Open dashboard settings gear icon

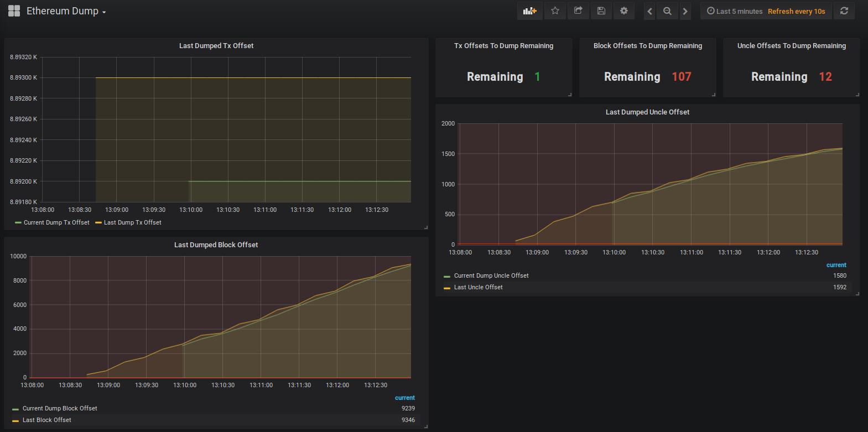tap(624, 11)
